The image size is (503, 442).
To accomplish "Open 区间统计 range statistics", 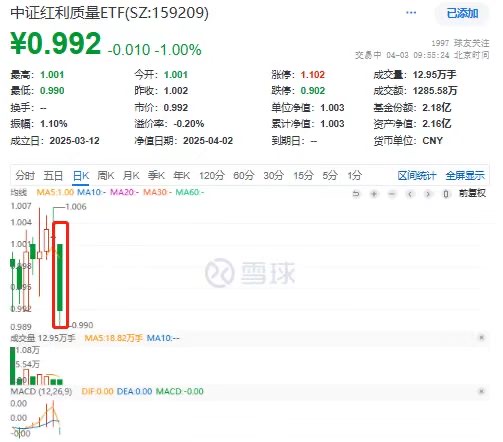I will (417, 175).
